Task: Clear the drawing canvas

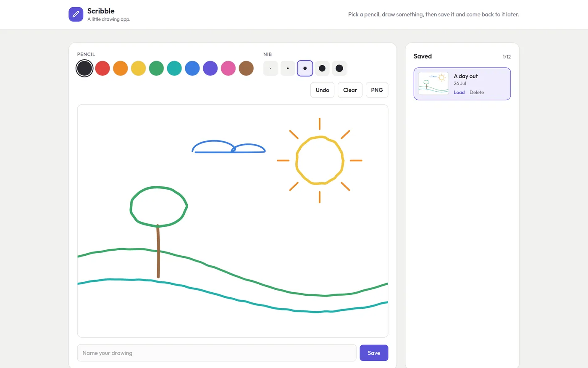Action: click(x=350, y=90)
